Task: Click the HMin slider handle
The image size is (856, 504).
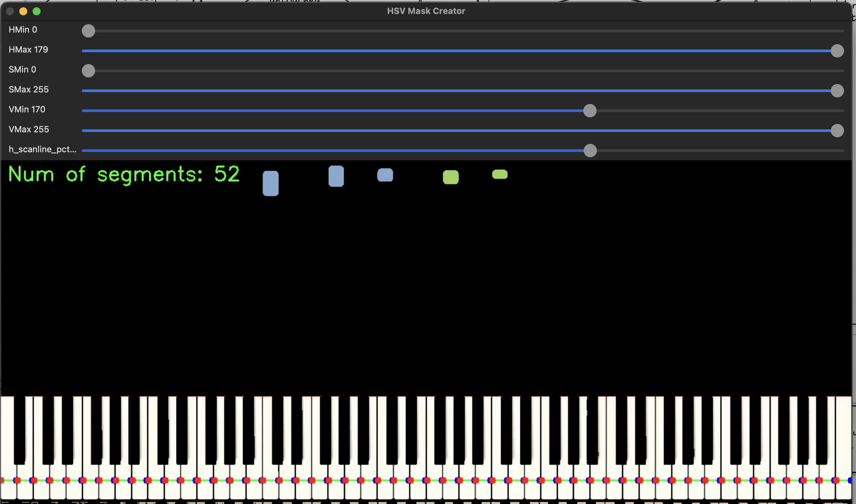Action: point(88,31)
